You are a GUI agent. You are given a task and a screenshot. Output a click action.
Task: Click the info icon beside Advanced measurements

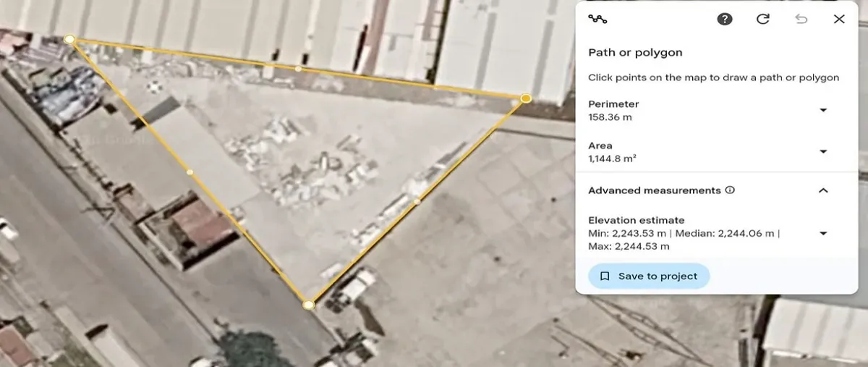(730, 190)
